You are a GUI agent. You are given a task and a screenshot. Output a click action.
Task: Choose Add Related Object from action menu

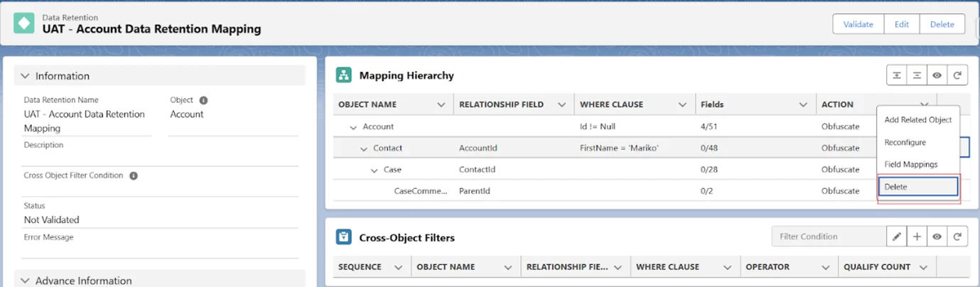coord(917,120)
